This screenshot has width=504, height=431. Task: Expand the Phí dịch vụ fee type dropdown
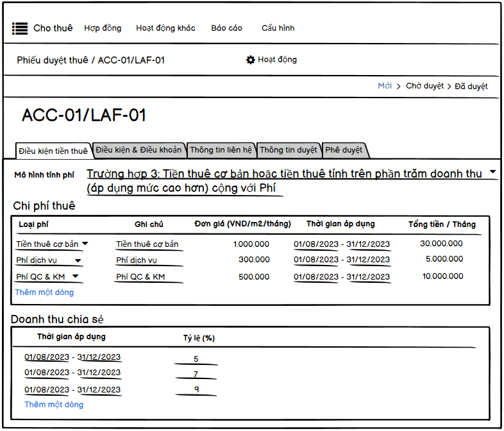[78, 260]
